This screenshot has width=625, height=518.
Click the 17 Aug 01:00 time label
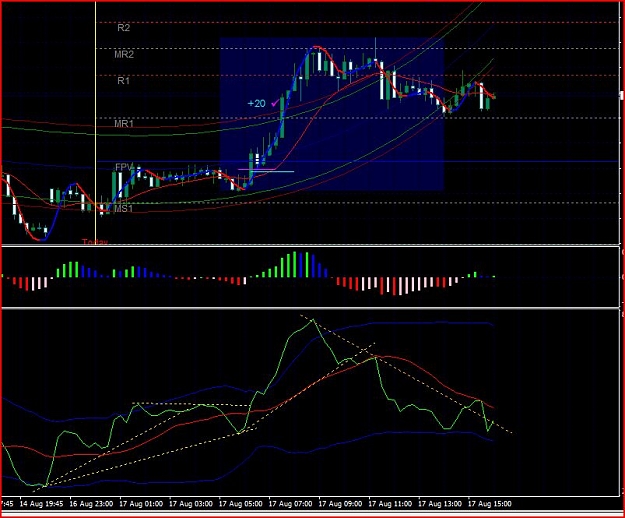141,504
